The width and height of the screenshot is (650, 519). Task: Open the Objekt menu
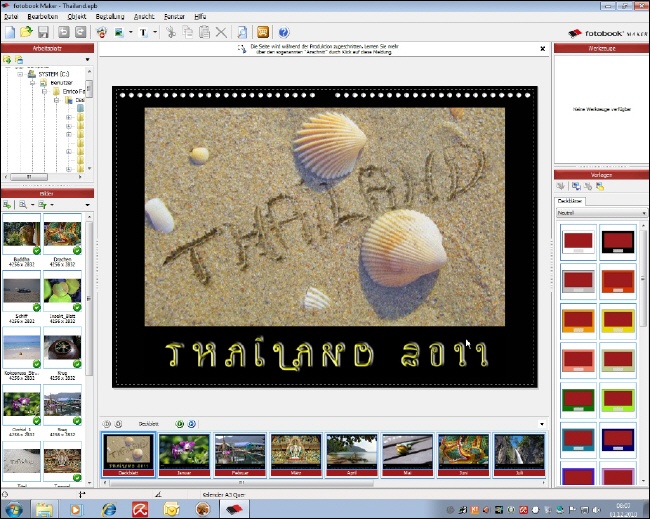(77, 17)
